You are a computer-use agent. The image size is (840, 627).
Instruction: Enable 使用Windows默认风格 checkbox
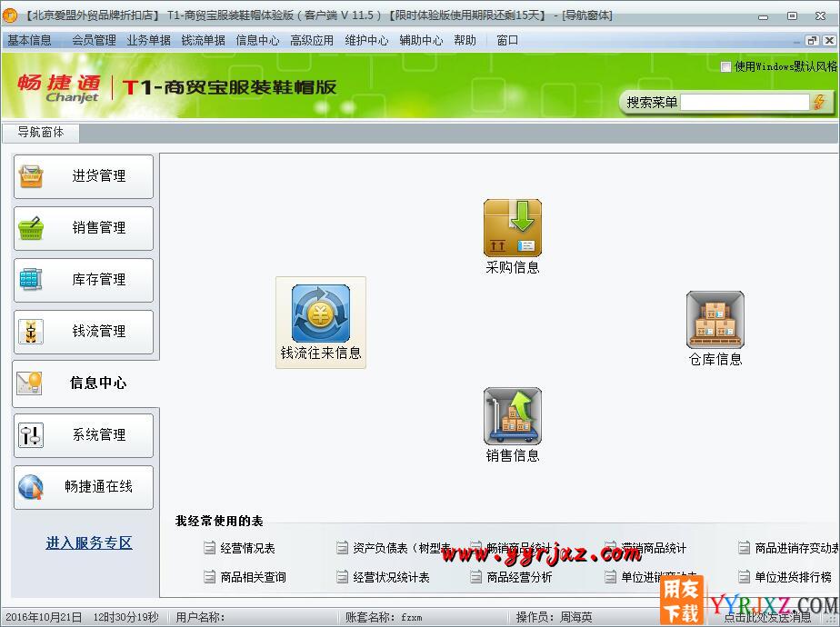pyautogui.click(x=725, y=66)
